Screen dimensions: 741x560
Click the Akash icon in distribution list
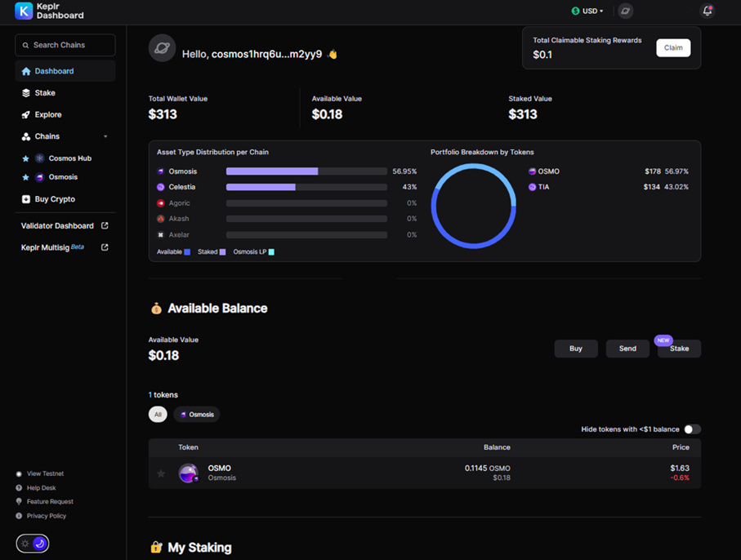[161, 219]
